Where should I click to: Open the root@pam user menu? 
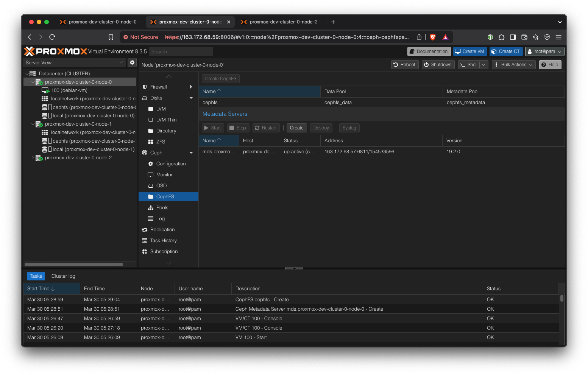(x=544, y=51)
